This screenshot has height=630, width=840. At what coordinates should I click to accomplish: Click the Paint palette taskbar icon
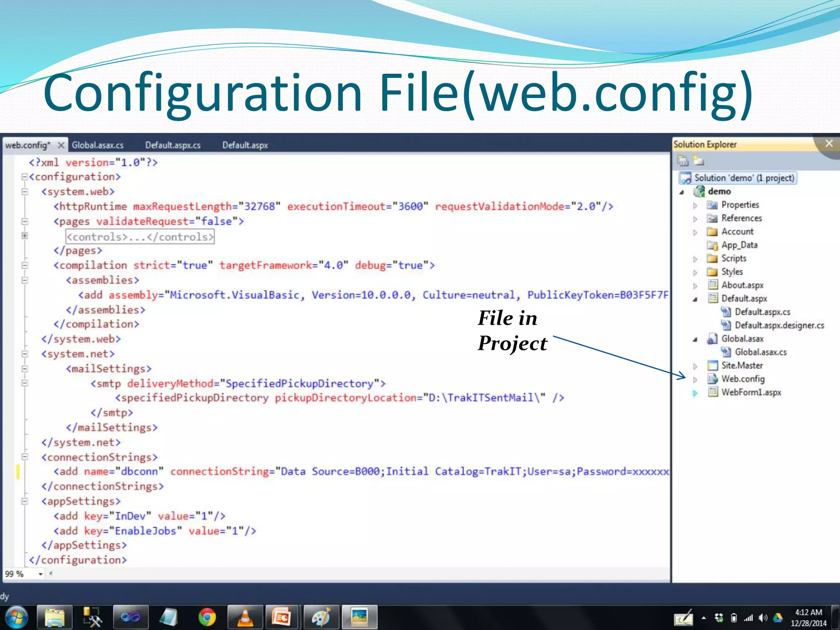click(320, 617)
